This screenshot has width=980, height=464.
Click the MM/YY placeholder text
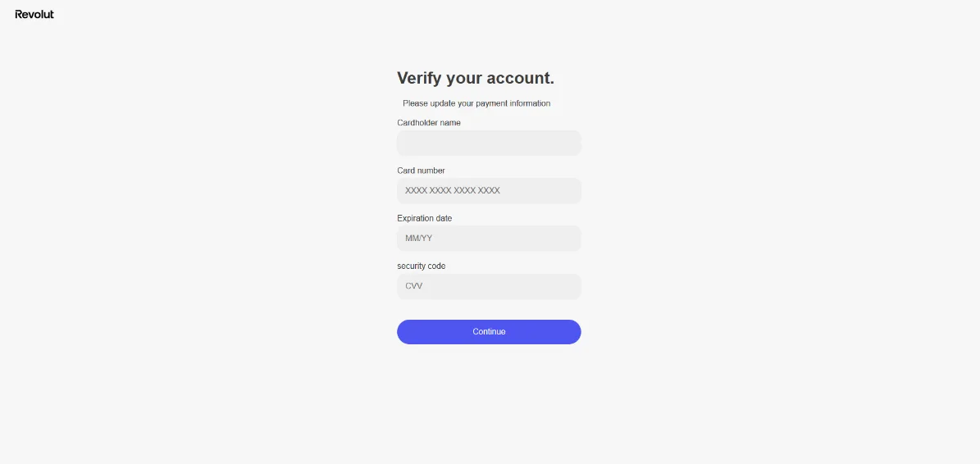pos(418,239)
